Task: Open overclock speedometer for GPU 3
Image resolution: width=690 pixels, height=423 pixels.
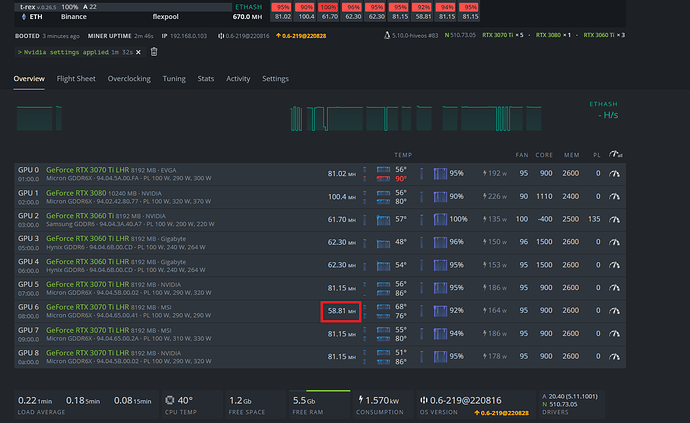Action: pos(614,242)
